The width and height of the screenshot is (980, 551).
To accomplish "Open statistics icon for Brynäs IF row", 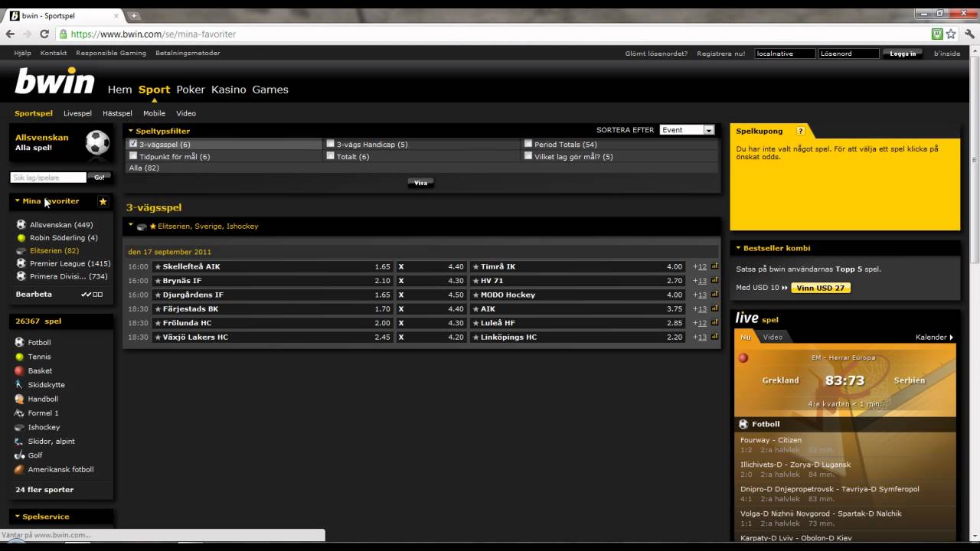I will tap(714, 280).
